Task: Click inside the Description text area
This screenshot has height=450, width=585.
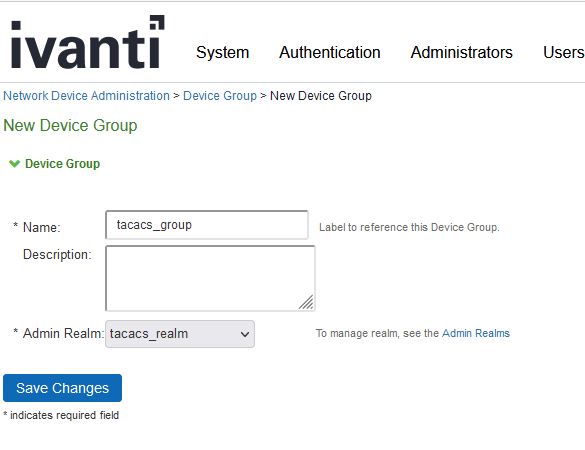Action: click(210, 278)
